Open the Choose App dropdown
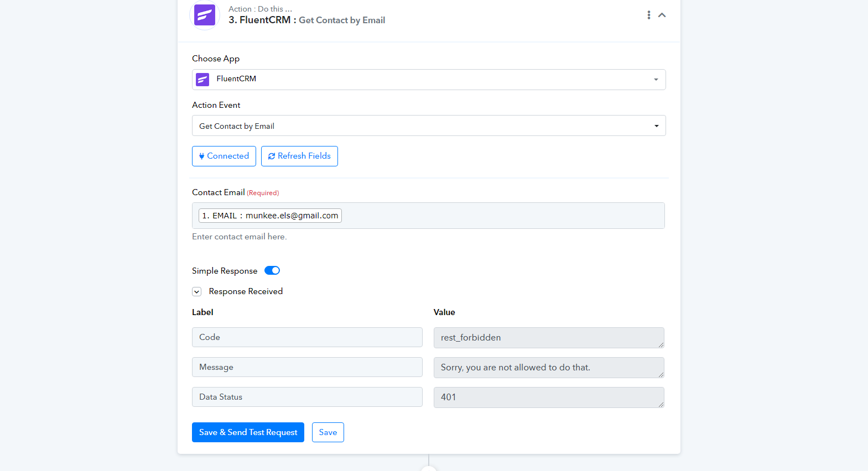 click(429, 80)
